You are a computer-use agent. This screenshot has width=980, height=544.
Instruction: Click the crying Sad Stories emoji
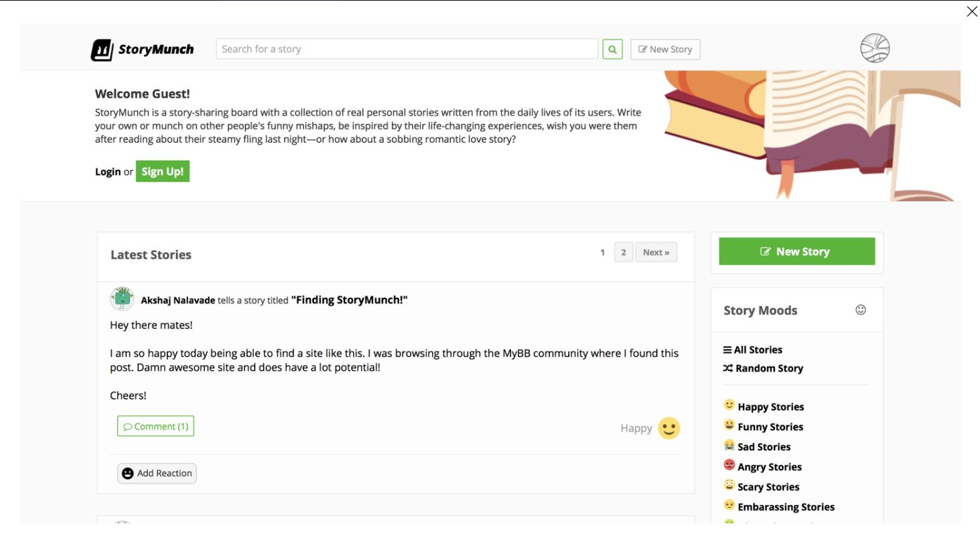pyautogui.click(x=728, y=446)
